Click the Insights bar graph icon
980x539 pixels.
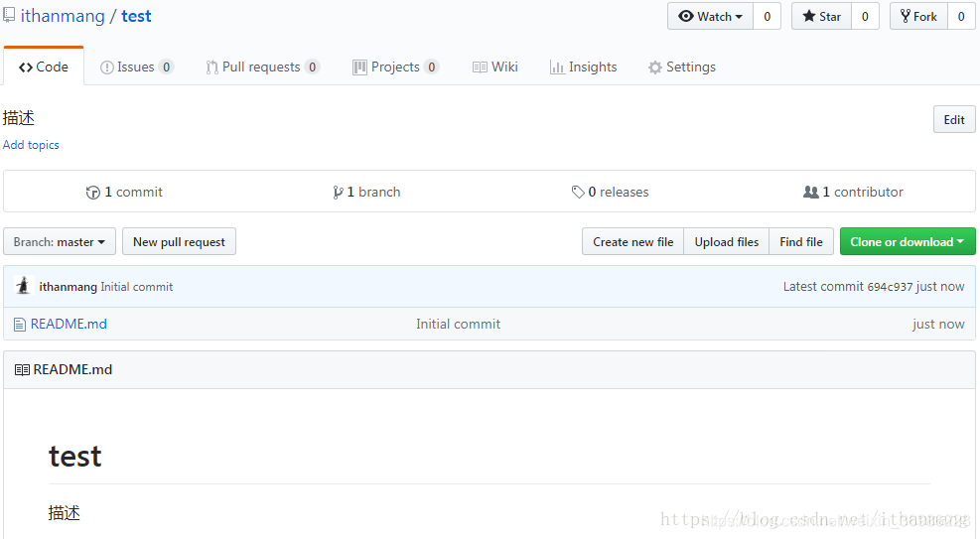tap(557, 67)
